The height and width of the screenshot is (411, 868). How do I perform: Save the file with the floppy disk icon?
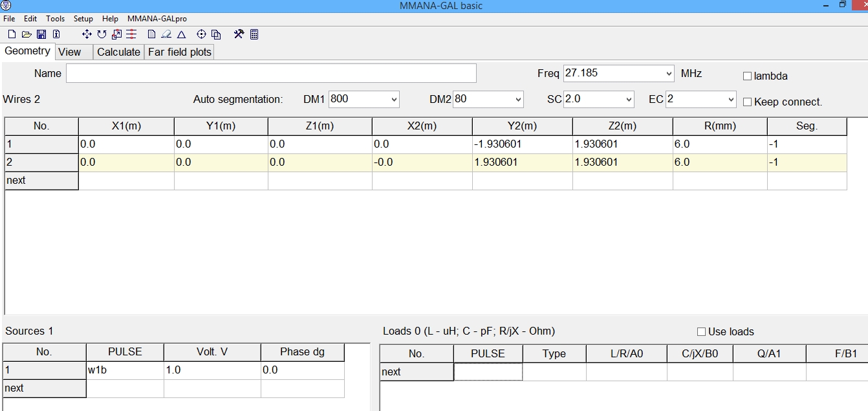tap(41, 34)
